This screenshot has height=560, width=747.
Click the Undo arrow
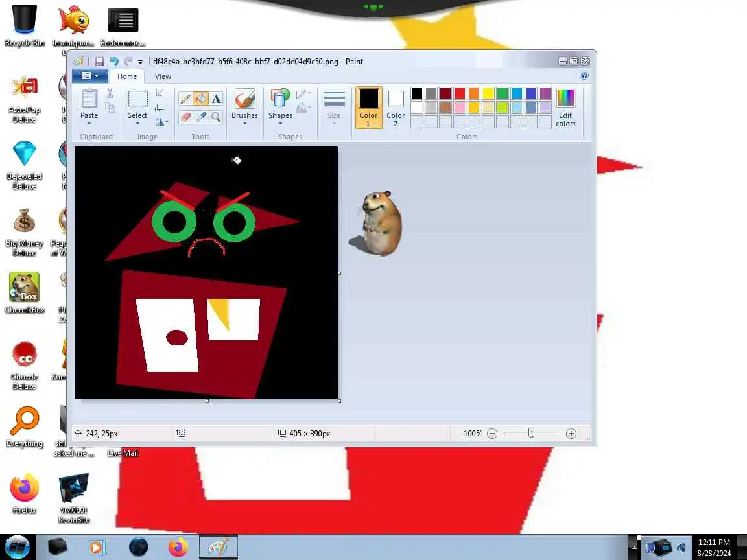click(x=114, y=62)
